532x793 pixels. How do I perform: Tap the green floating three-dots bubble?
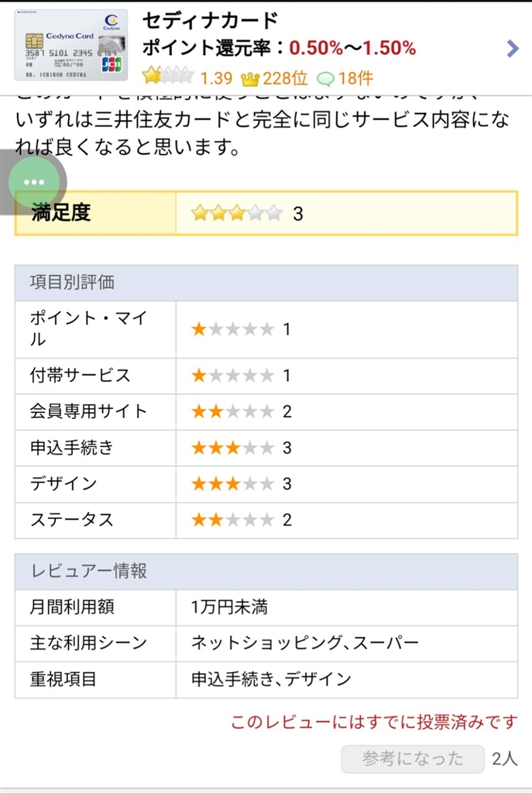click(34, 182)
